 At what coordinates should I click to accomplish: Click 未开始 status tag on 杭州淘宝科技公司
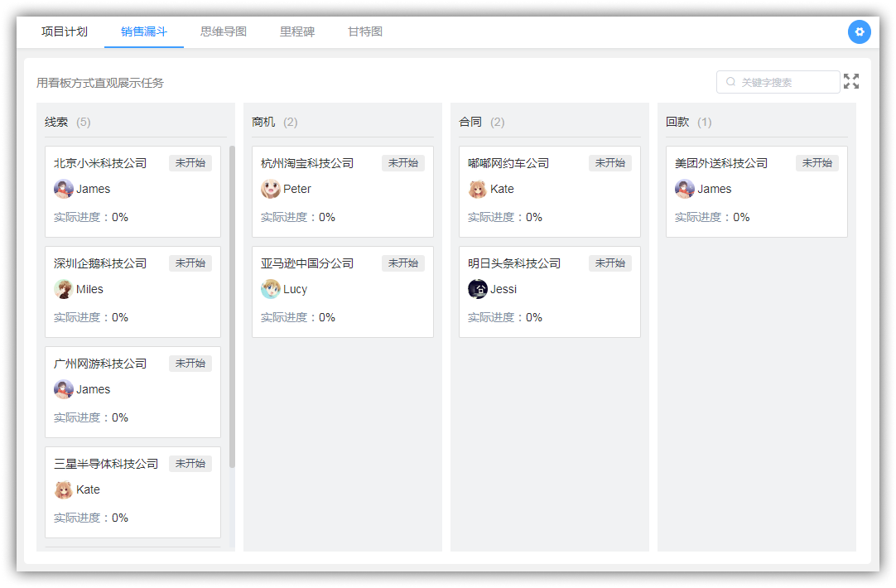tap(402, 163)
